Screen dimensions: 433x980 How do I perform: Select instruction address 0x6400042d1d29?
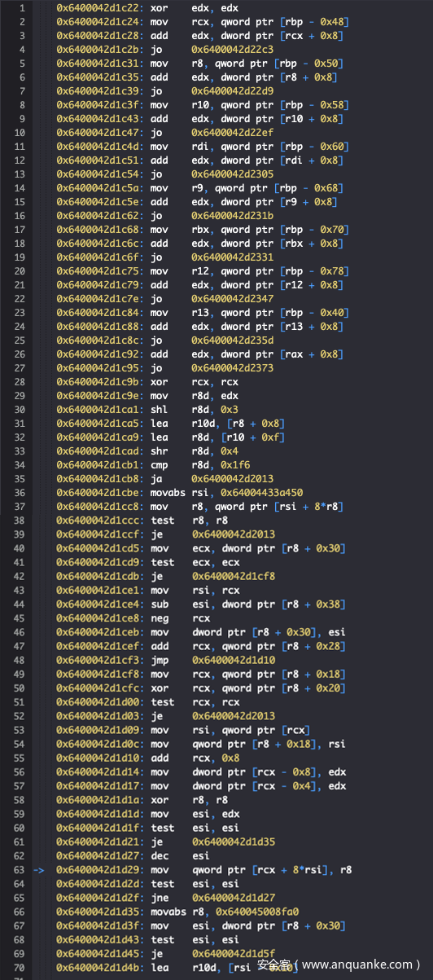tap(100, 869)
